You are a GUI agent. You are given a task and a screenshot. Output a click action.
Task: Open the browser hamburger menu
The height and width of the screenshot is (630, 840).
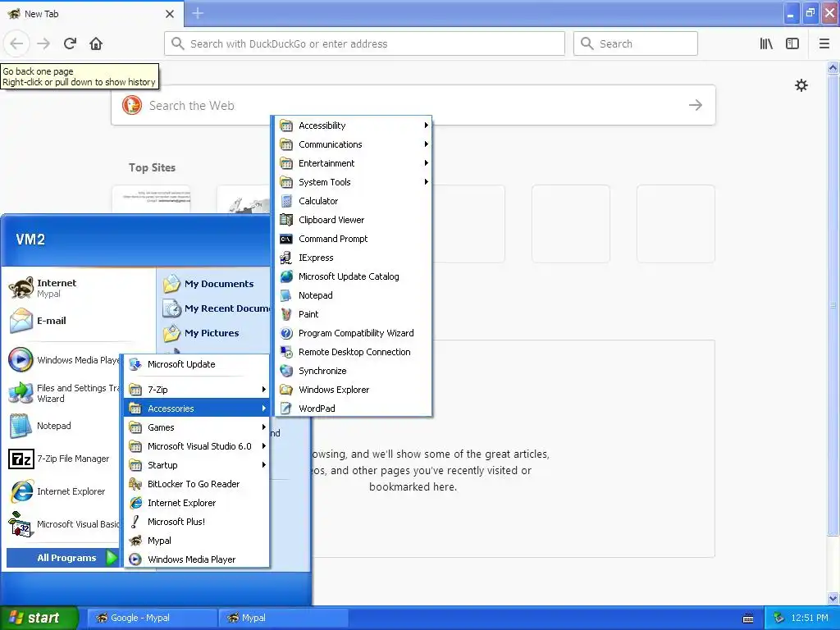[x=824, y=43]
